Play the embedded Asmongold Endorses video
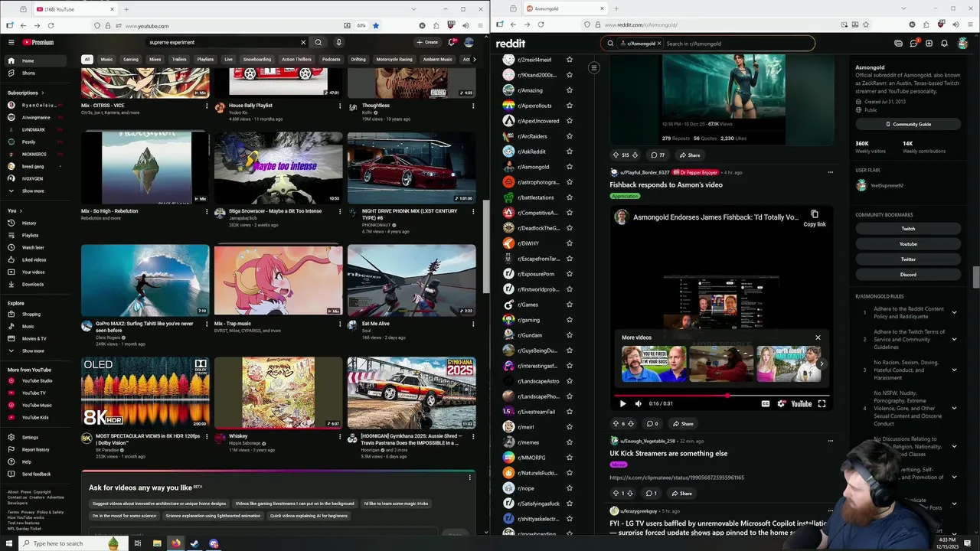Image resolution: width=980 pixels, height=551 pixels. tap(622, 403)
